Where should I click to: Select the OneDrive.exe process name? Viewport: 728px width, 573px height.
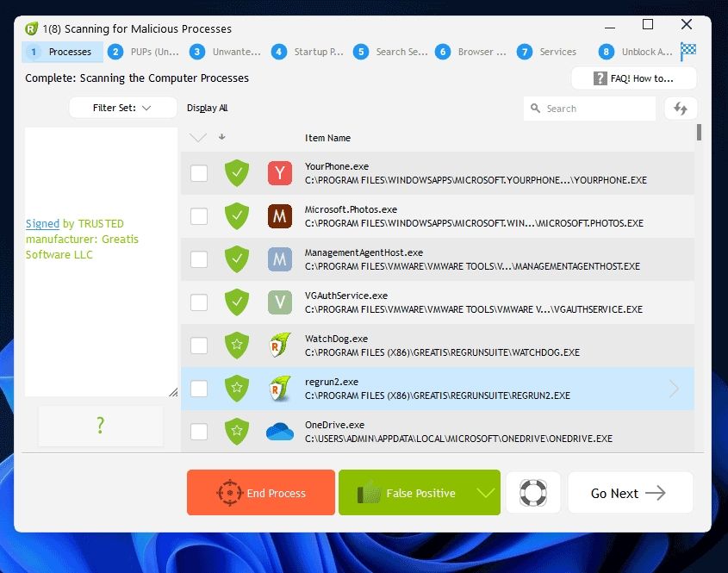click(x=334, y=425)
